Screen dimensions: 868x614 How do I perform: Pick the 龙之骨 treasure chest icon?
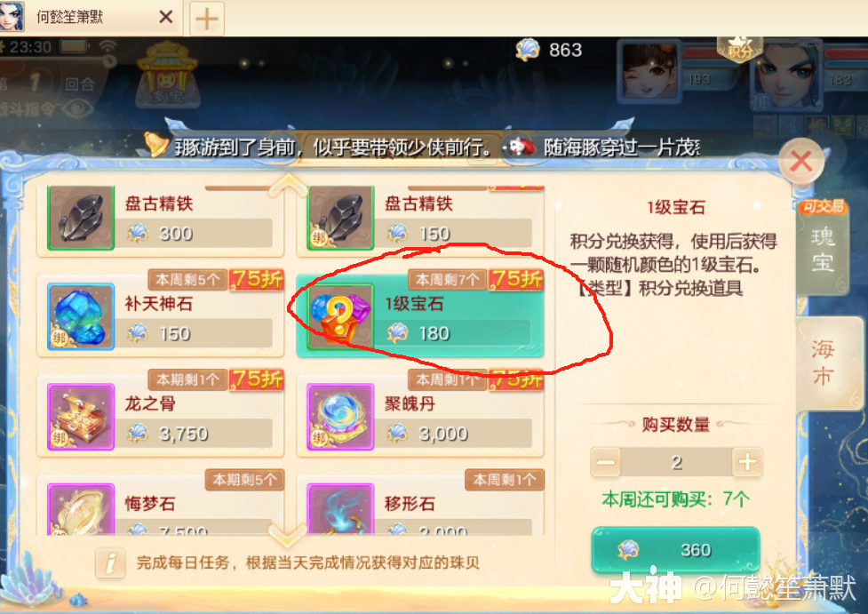coord(81,417)
